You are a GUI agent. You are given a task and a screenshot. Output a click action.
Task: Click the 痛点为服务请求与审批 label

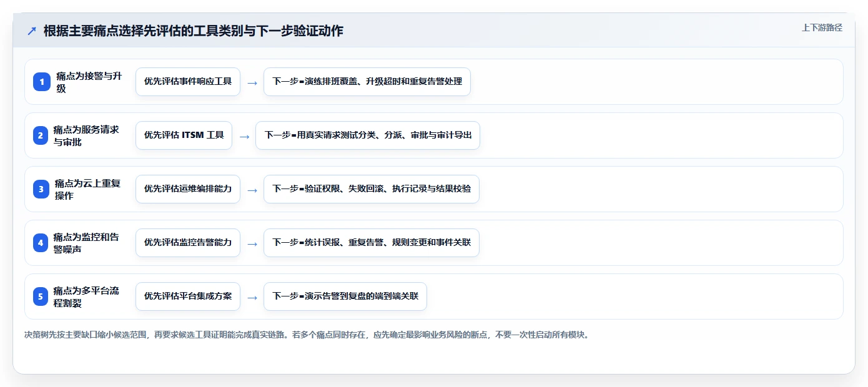coord(87,135)
